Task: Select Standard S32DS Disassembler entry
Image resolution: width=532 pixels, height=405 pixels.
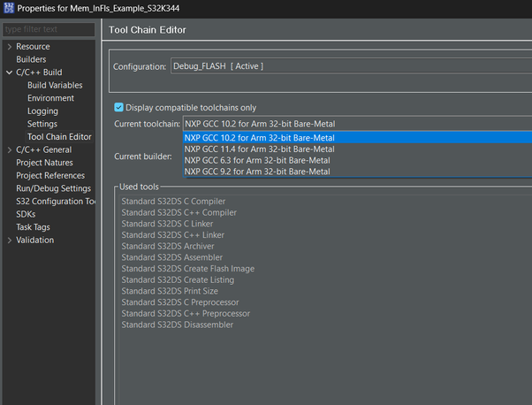Action: [178, 325]
